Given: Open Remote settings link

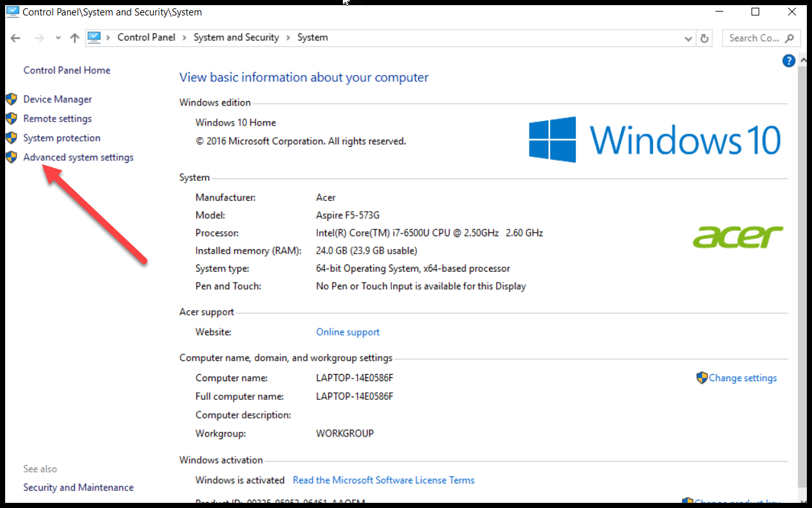Looking at the screenshot, I should click(x=57, y=118).
